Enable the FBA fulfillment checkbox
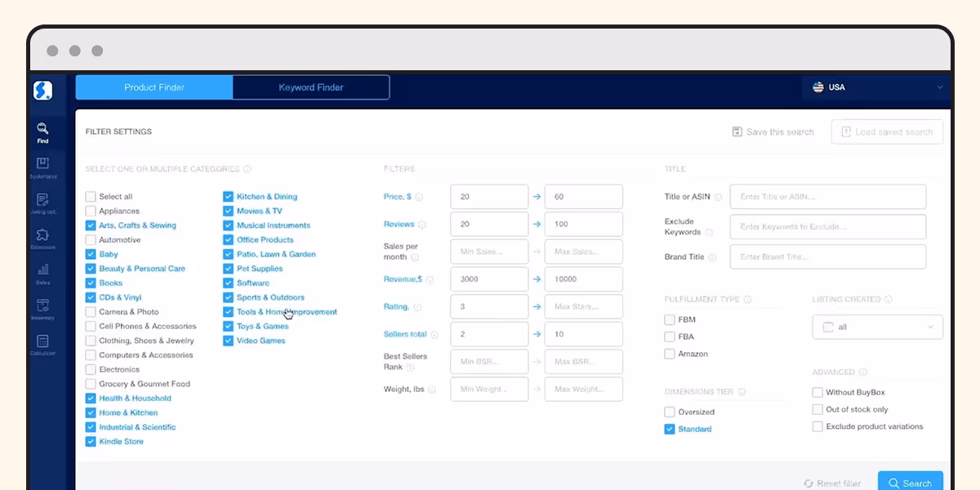 [670, 336]
